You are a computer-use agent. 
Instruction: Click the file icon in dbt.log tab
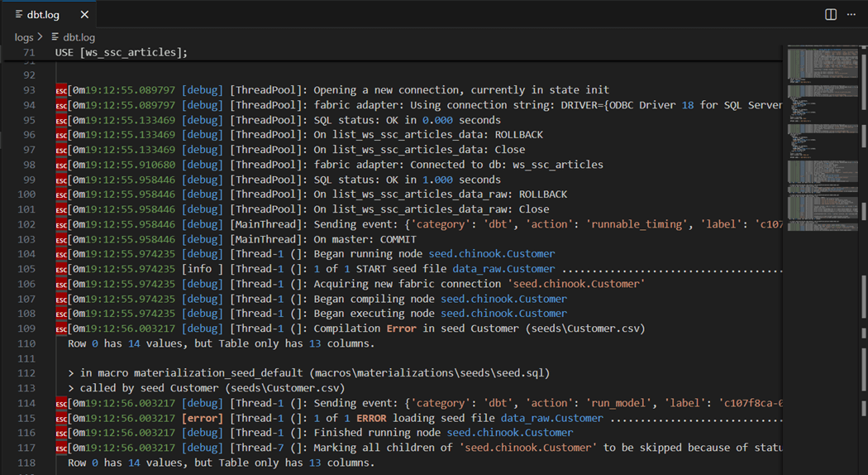click(x=19, y=15)
